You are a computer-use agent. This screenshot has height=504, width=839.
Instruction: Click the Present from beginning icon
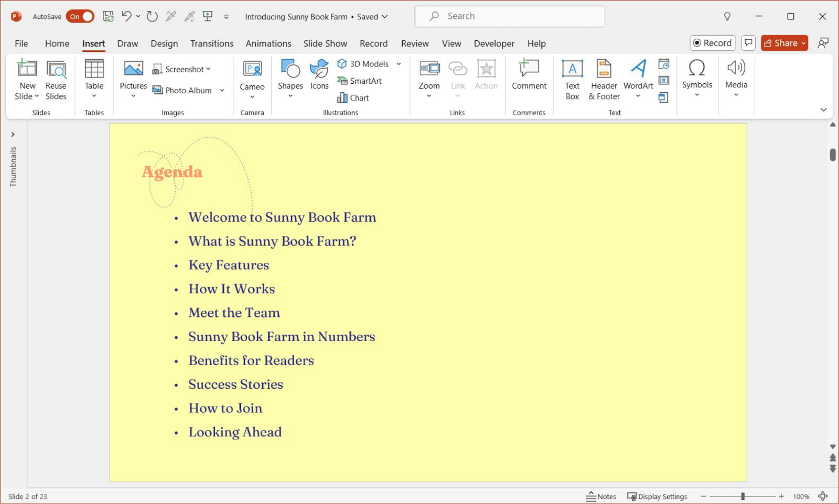click(x=208, y=16)
